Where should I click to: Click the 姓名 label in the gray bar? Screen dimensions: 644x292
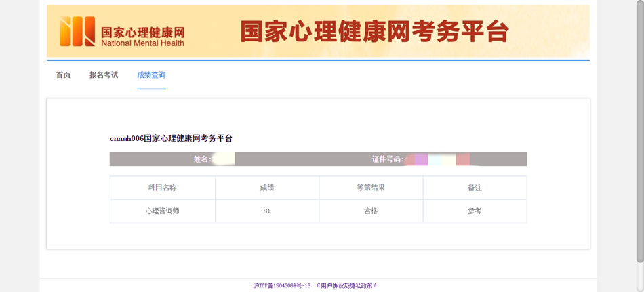tap(203, 159)
